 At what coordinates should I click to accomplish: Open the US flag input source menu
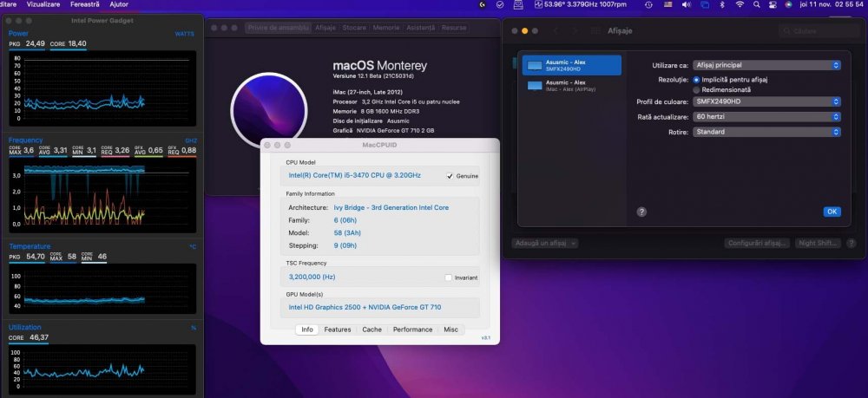point(668,4)
